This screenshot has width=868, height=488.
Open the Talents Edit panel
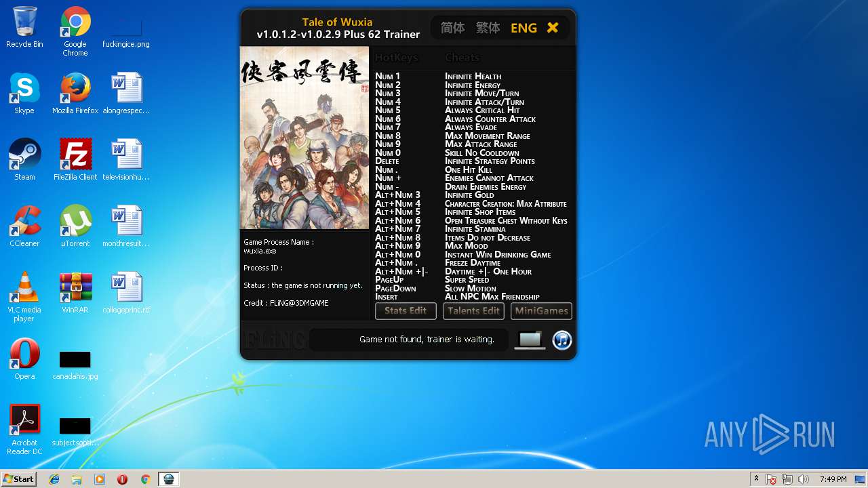[473, 311]
